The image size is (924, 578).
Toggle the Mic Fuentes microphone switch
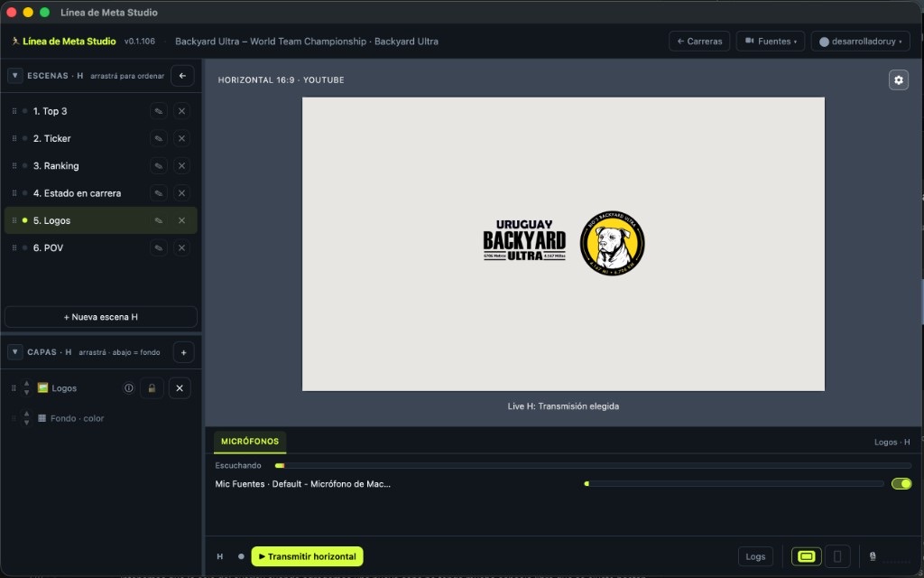point(901,484)
